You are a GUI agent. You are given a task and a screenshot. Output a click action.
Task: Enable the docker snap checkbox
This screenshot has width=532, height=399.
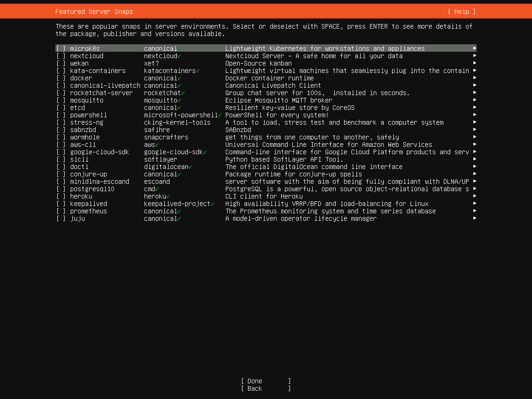tap(61, 78)
